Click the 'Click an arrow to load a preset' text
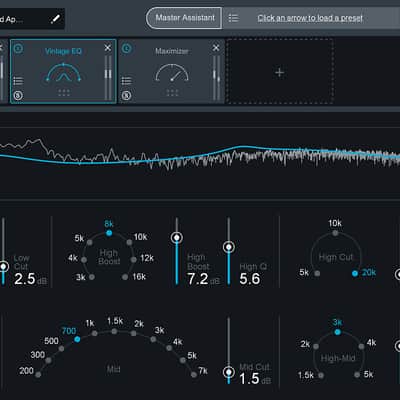Screen dimensions: 400x400 point(310,18)
